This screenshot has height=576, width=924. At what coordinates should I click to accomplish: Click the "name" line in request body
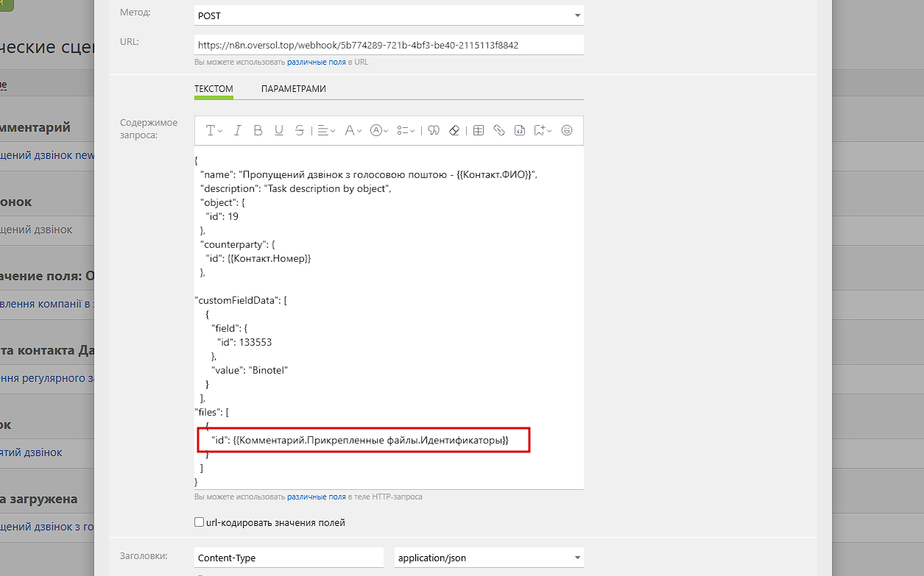pos(370,174)
